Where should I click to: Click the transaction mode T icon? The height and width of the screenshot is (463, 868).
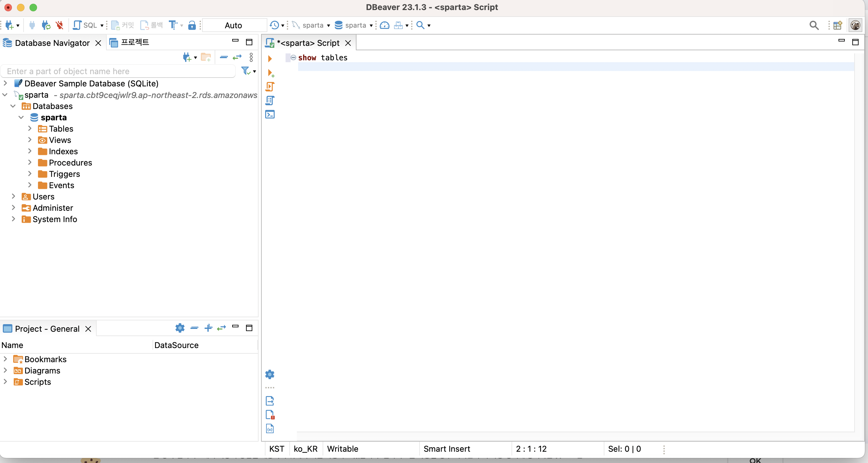[x=173, y=25]
